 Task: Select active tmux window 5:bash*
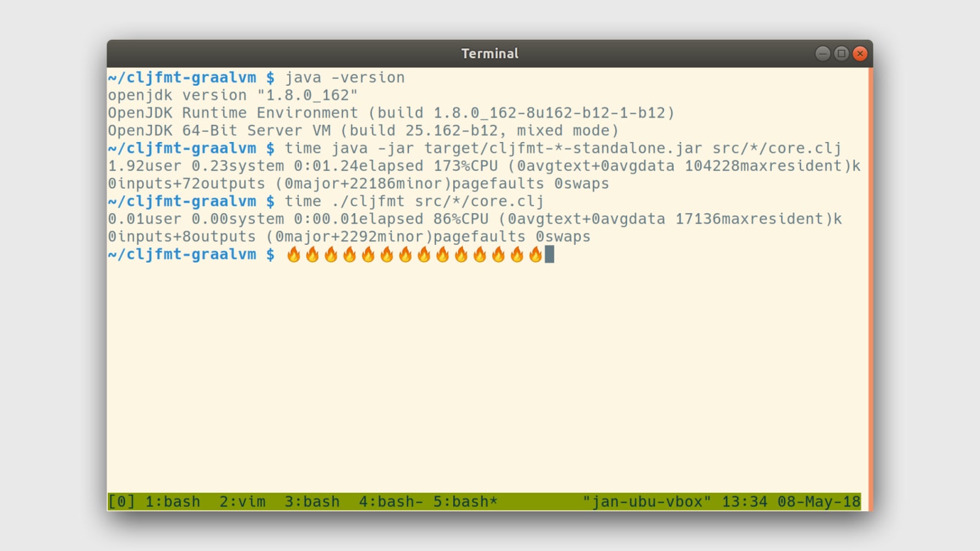tap(466, 502)
